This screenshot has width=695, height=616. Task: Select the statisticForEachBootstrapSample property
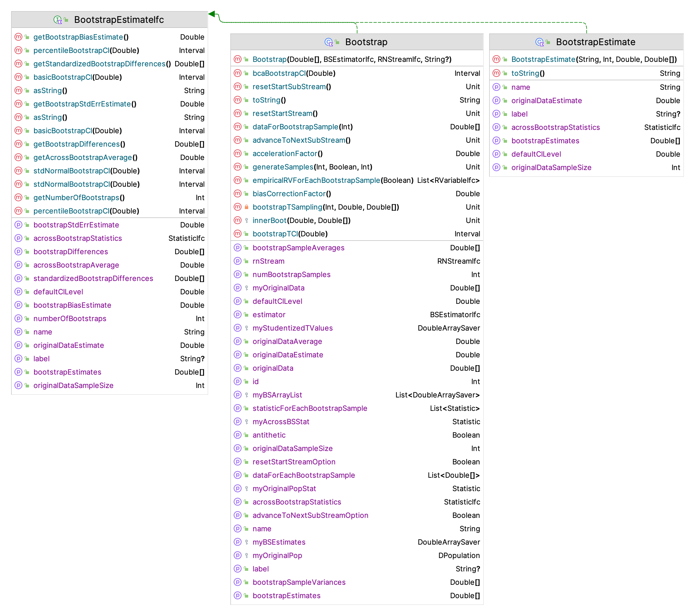point(310,408)
